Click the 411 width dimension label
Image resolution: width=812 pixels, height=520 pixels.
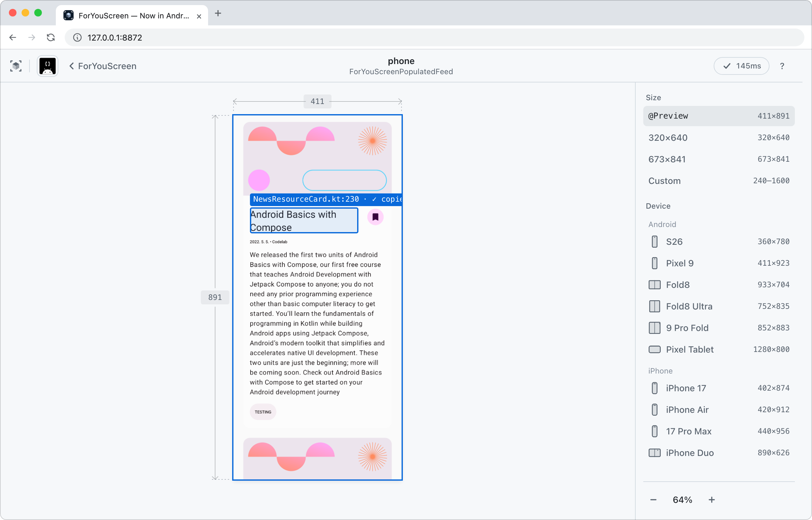317,101
